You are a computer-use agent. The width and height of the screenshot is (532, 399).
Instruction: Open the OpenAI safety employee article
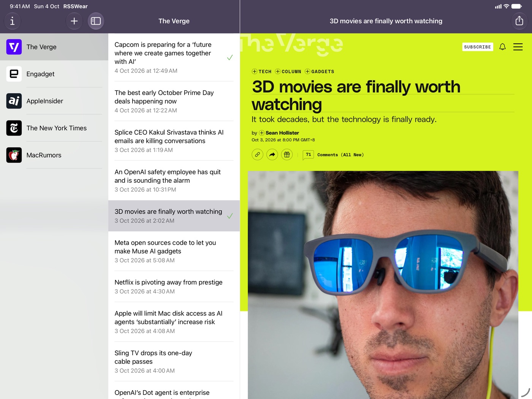point(174,180)
